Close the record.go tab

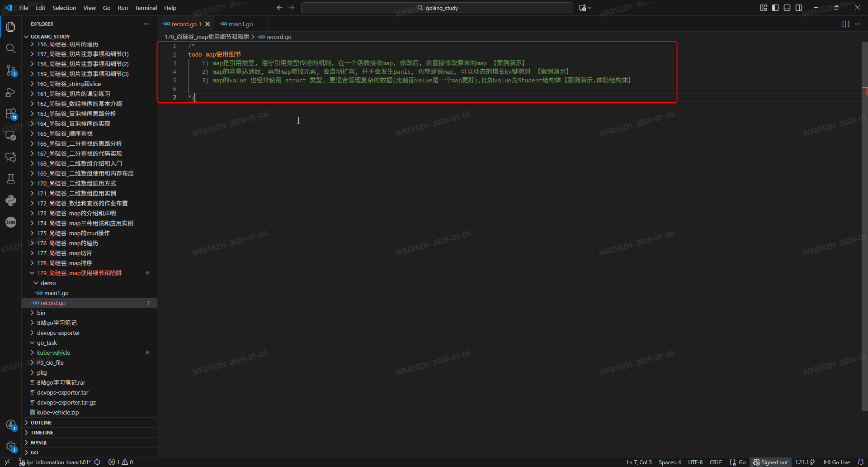click(x=208, y=24)
